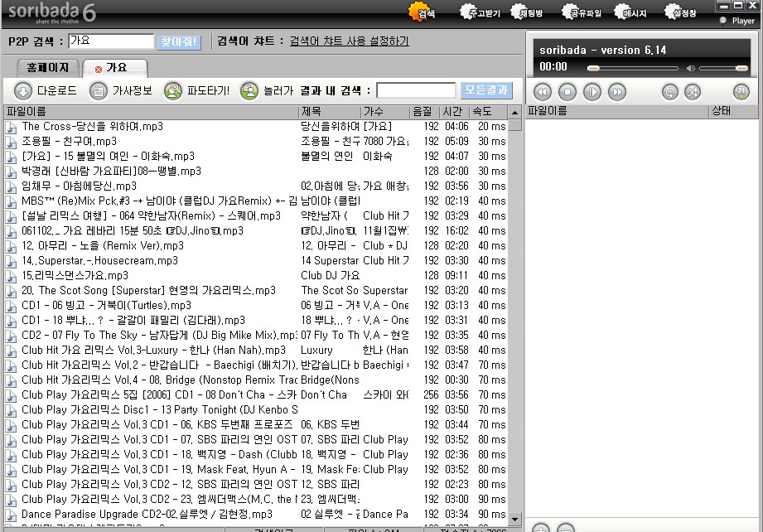Select row CD1 - 18 뿌냐...? 갈갈이 패밀리
The height and width of the screenshot is (532, 763).
pos(256,321)
